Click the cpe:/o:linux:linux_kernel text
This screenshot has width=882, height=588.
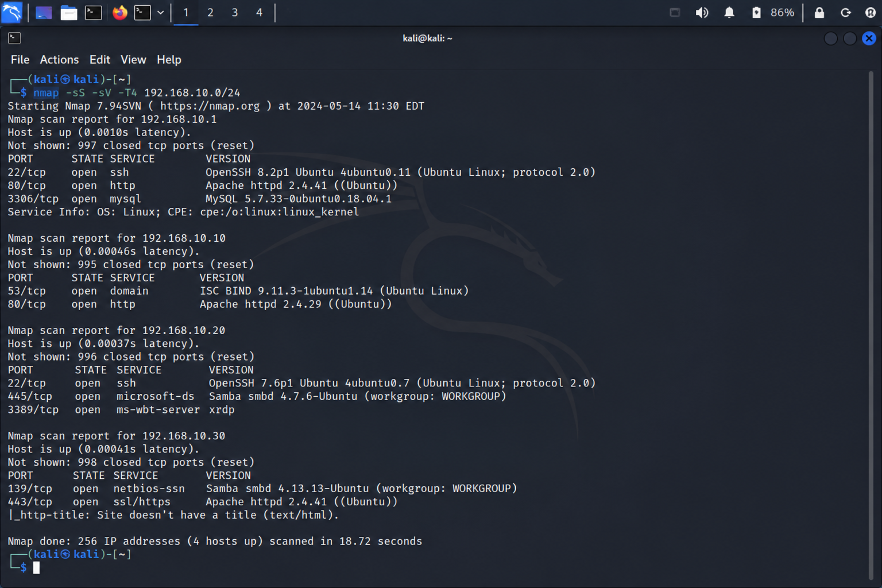coord(279,211)
